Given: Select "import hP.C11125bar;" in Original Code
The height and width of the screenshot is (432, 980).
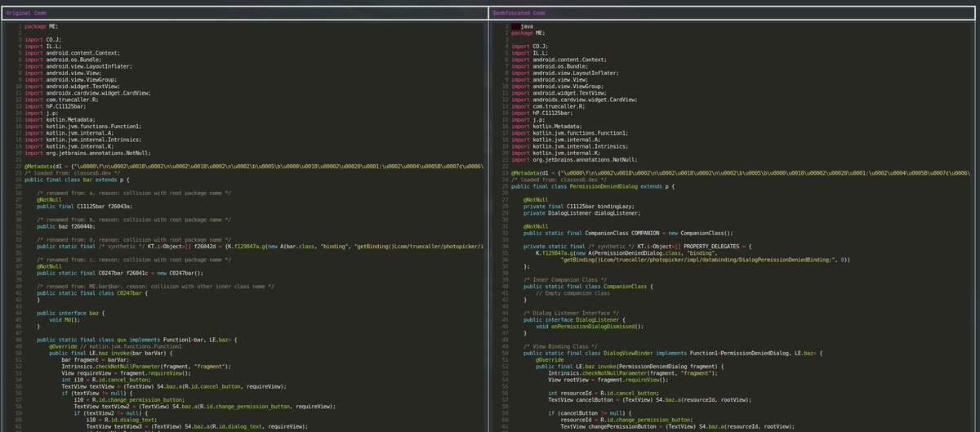Looking at the screenshot, I should (55, 106).
